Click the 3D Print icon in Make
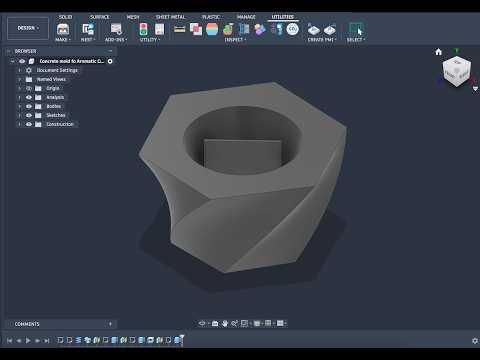The height and width of the screenshot is (360, 480). [63, 29]
